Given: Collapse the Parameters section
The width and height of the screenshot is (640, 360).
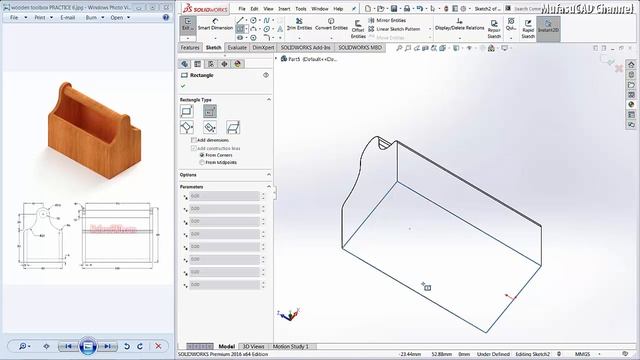Looking at the screenshot, I should pyautogui.click(x=269, y=187).
